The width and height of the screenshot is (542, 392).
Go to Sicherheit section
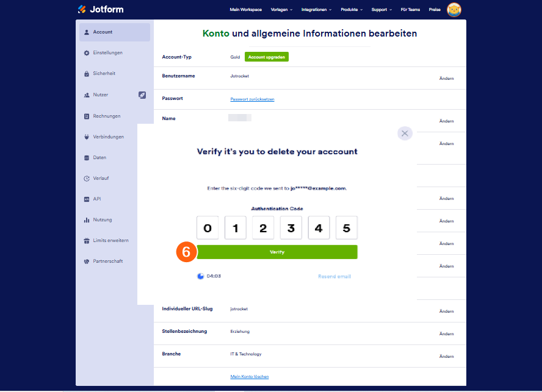point(104,74)
